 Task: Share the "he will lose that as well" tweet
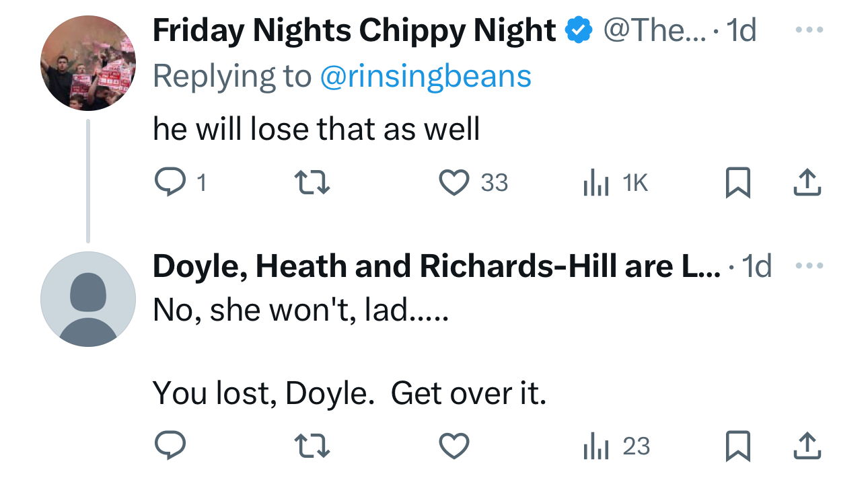click(807, 182)
